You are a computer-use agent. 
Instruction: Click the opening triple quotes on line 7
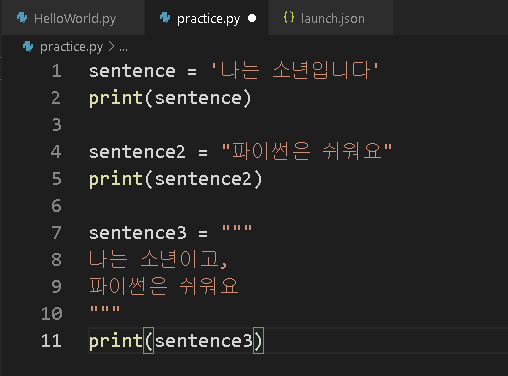point(237,229)
